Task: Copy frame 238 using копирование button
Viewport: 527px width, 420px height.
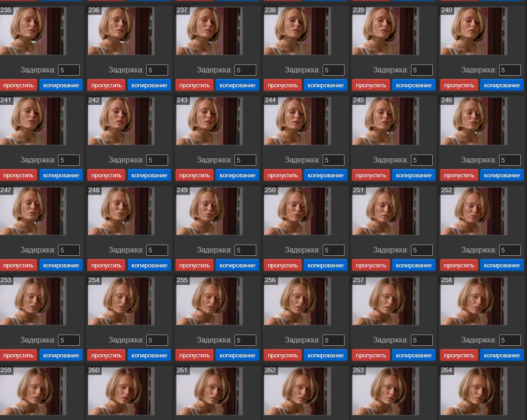Action: [325, 85]
